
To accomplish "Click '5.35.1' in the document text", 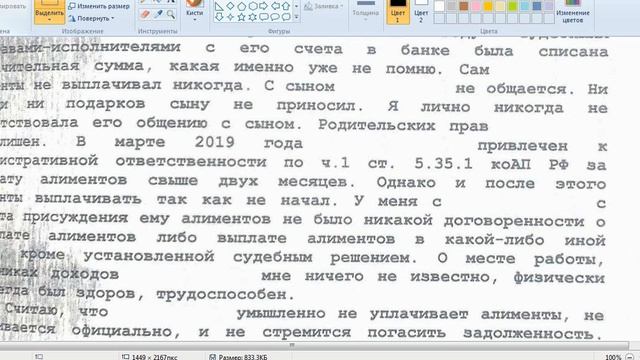I will (x=444, y=164).
